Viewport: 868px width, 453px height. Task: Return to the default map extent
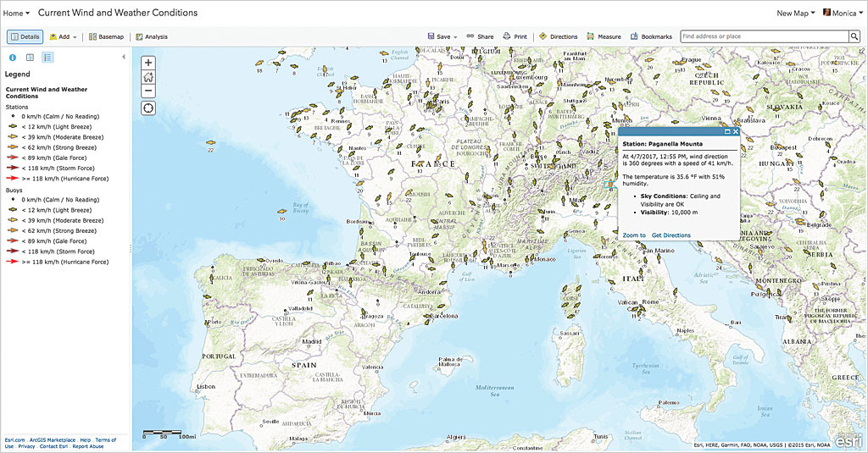(x=148, y=76)
